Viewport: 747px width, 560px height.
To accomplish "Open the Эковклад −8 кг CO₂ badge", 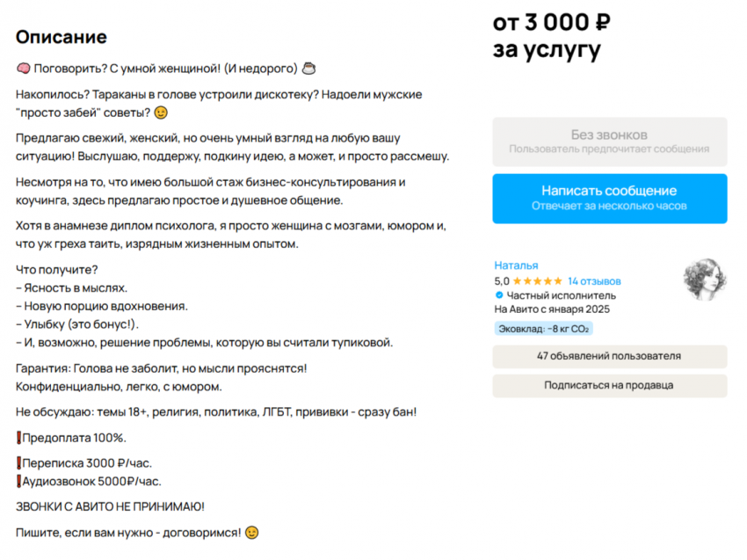I will coord(542,327).
